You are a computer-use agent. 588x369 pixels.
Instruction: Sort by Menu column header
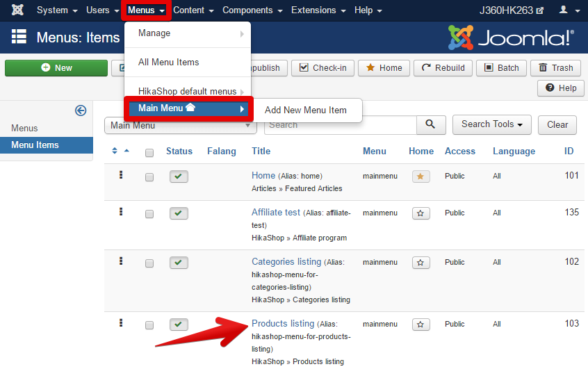pyautogui.click(x=374, y=151)
